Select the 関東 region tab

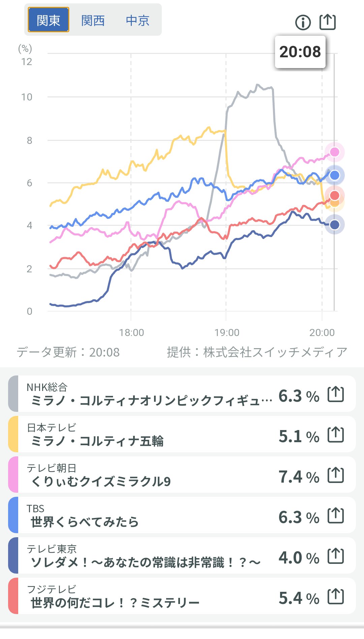point(49,20)
